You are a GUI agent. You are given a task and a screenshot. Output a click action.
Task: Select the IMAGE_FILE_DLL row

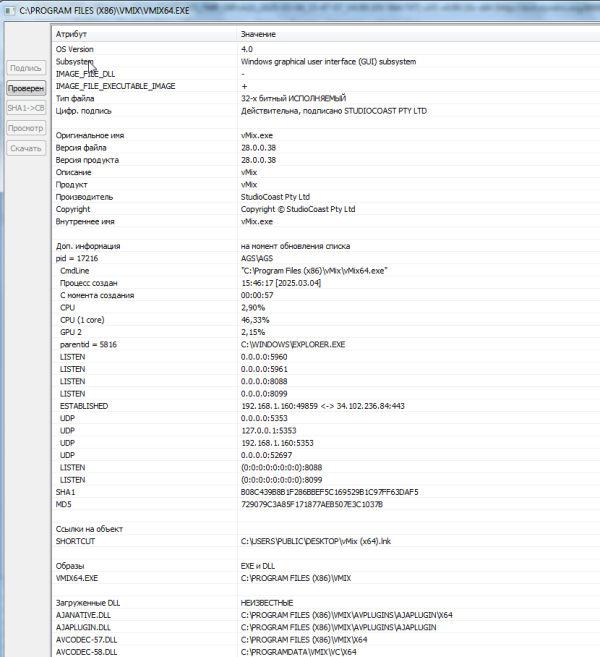click(326, 74)
